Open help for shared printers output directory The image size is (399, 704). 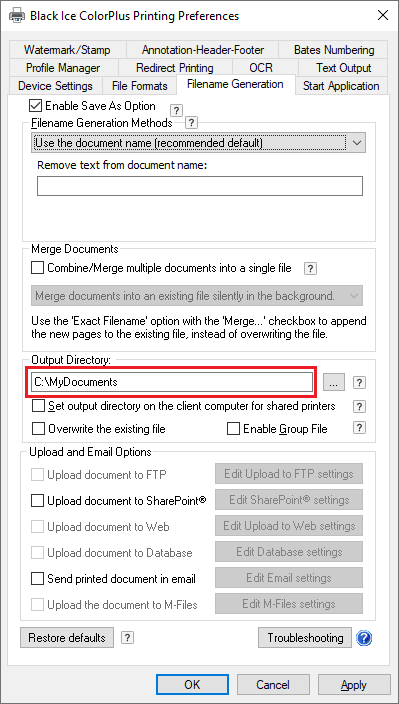[x=359, y=406]
